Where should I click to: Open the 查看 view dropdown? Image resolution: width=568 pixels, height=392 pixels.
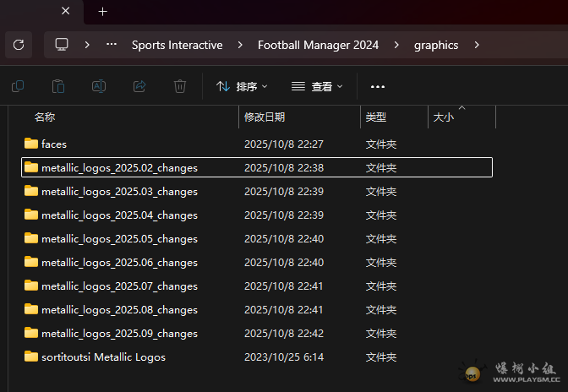point(317,86)
